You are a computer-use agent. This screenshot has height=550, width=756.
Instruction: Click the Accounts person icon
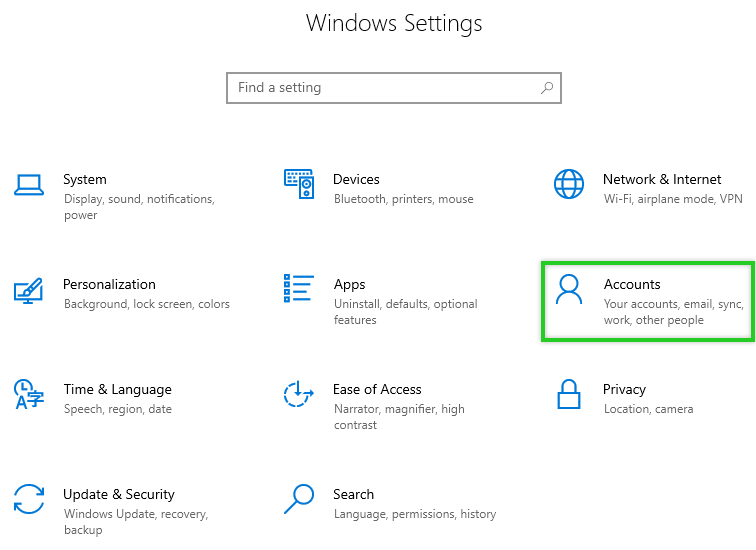pyautogui.click(x=569, y=289)
